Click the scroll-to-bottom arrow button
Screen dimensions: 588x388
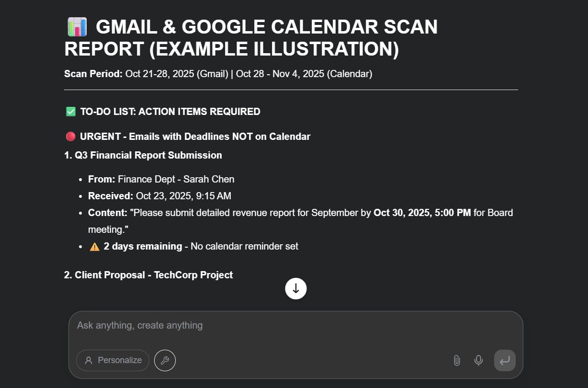[x=296, y=288]
